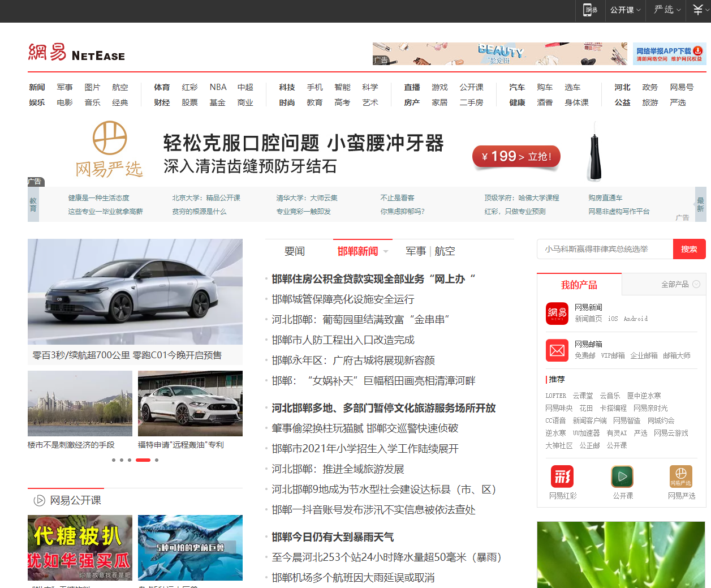Open 零跑C01 car photo

(x=135, y=291)
